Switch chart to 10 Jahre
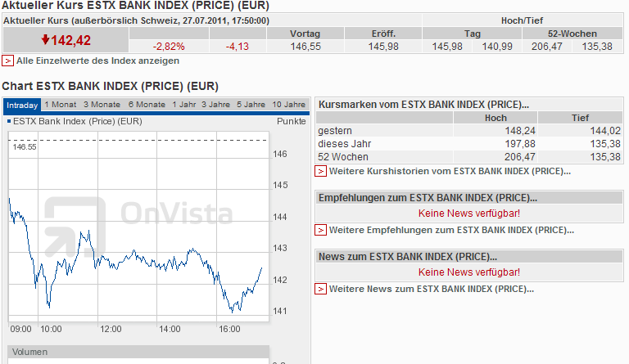Viewport: 629px width, 364px height. (x=289, y=105)
